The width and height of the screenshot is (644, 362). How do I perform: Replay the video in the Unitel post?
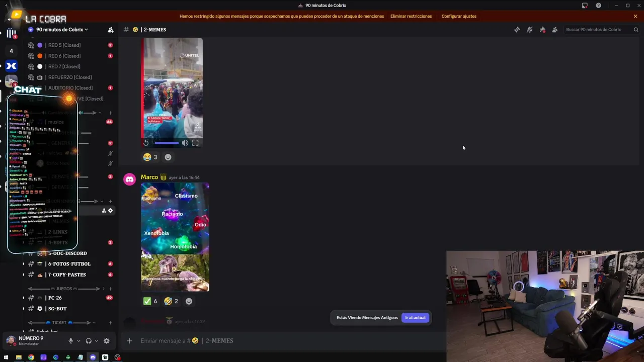coord(146,143)
